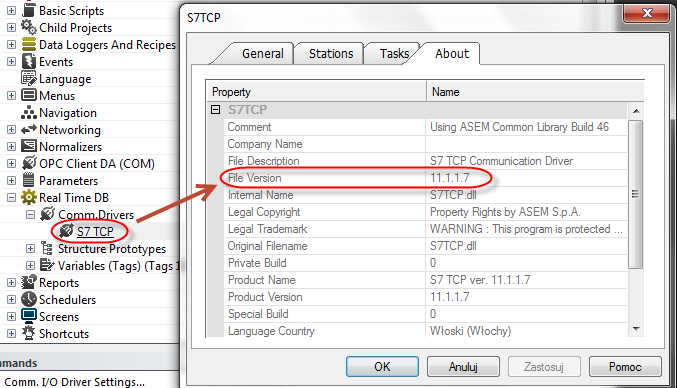The image size is (677, 388).
Task: Click the property list scrollbar thumb
Action: click(x=636, y=194)
